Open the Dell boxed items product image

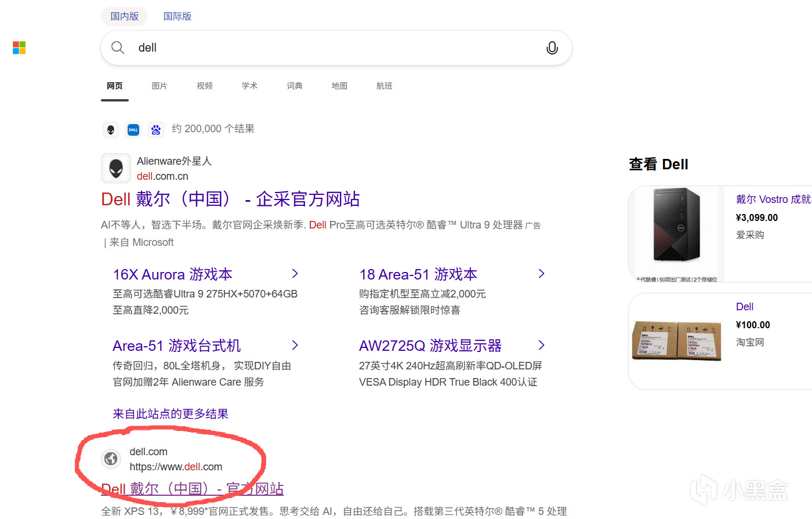coord(677,341)
